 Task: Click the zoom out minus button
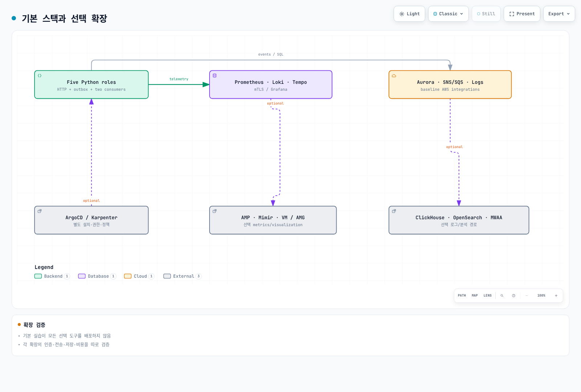point(527,295)
